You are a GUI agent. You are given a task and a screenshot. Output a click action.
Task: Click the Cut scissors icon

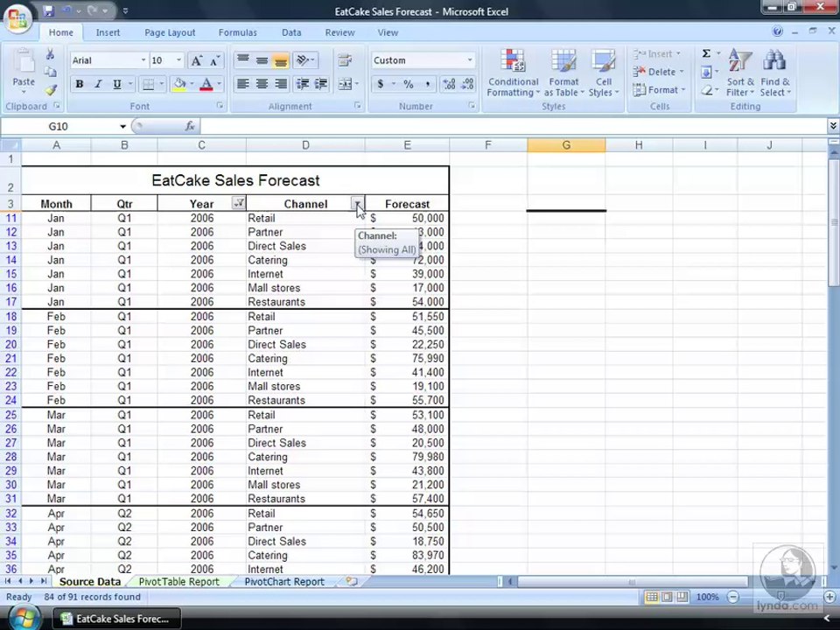coord(51,54)
